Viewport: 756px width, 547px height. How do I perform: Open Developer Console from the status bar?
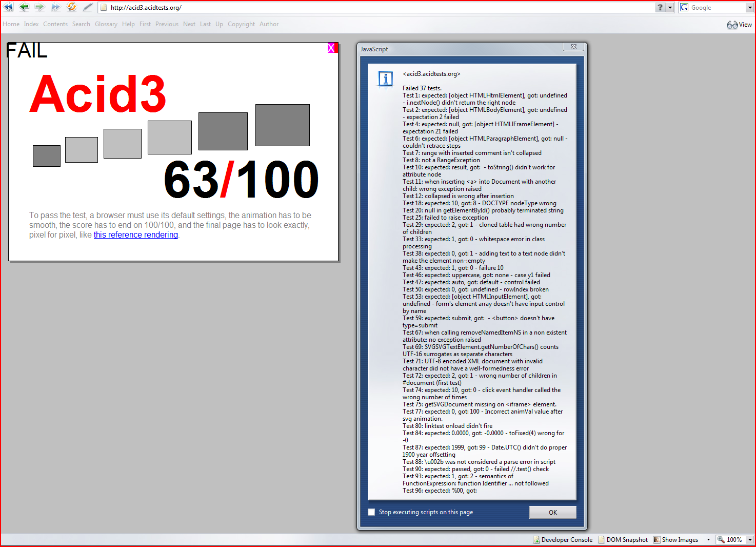pyautogui.click(x=563, y=539)
